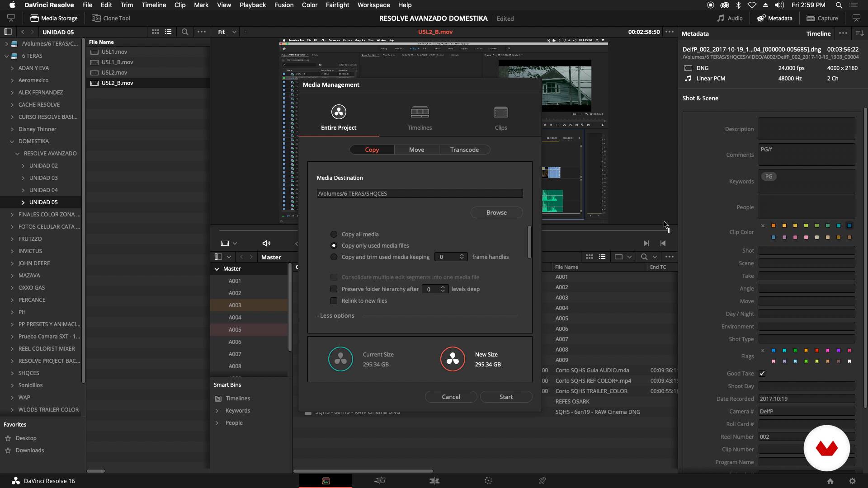
Task: Enable Preserve folder hierarchy checkbox
Action: click(334, 289)
